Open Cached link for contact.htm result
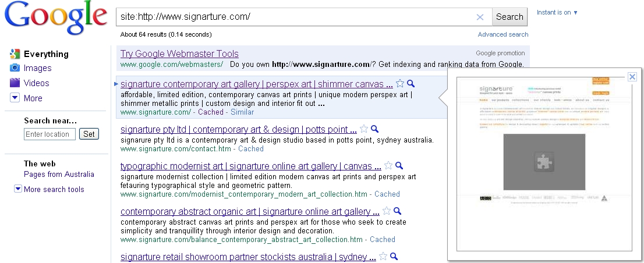 point(251,148)
